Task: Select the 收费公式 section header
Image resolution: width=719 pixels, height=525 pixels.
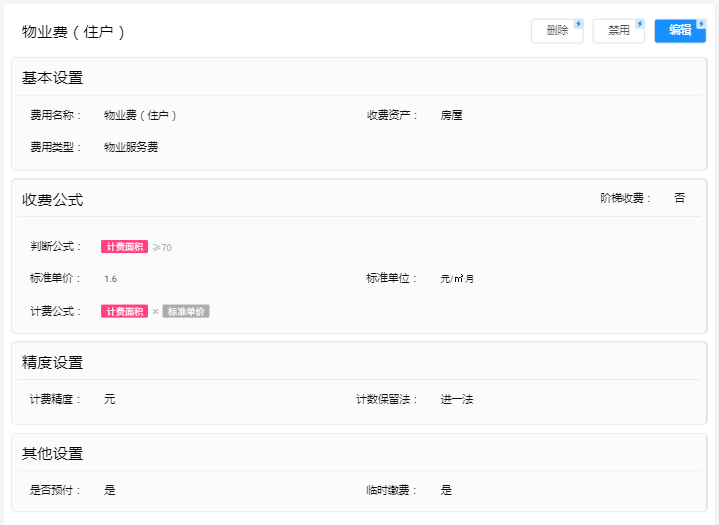Action: click(52, 200)
